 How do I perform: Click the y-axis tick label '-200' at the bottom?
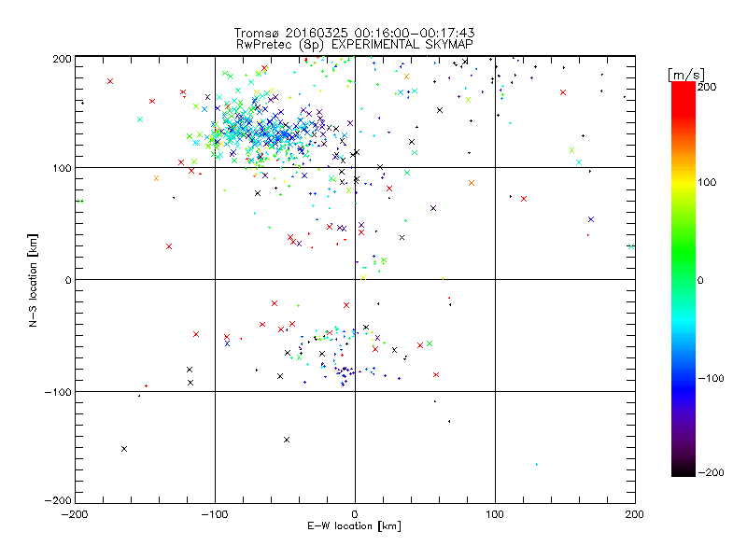pyautogui.click(x=58, y=500)
